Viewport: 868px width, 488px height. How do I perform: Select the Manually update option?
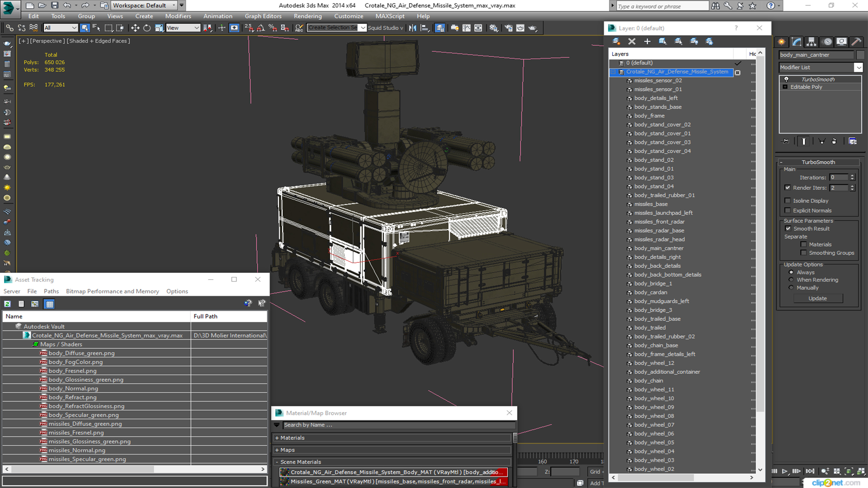791,288
